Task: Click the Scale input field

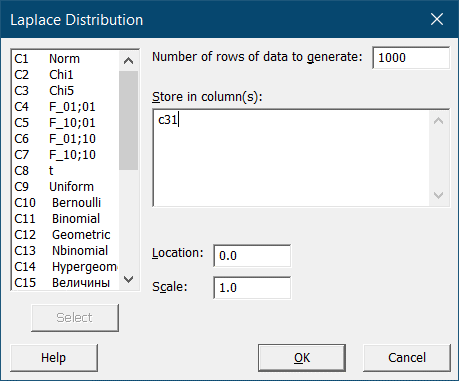Action: (x=252, y=288)
